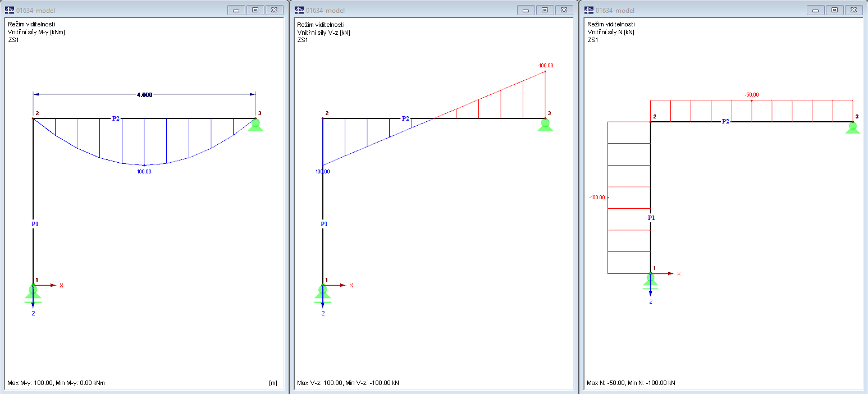This screenshot has width=868, height=394.
Task: Minimize the V-z diagram window
Action: pos(526,10)
